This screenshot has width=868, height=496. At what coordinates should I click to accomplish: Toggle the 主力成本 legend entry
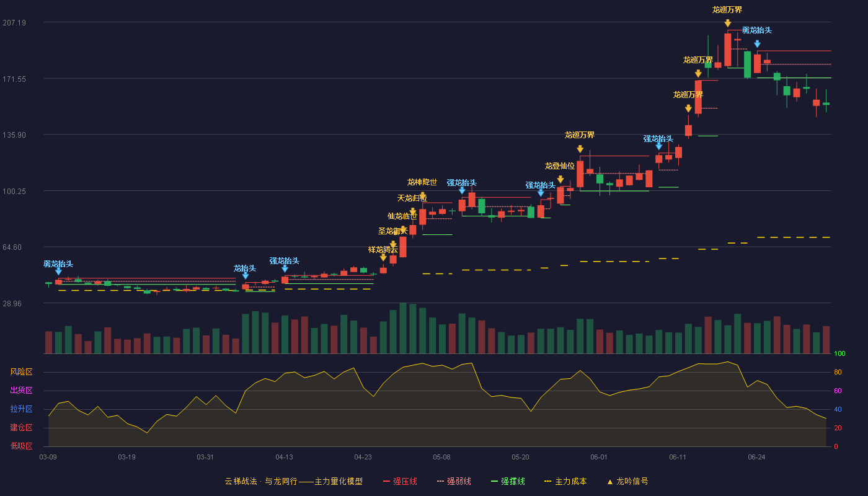coord(565,481)
